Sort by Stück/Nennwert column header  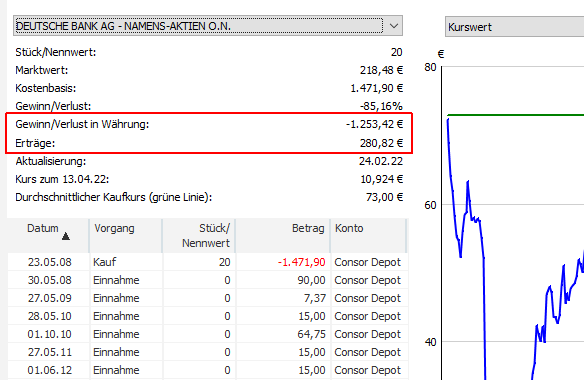click(x=199, y=235)
